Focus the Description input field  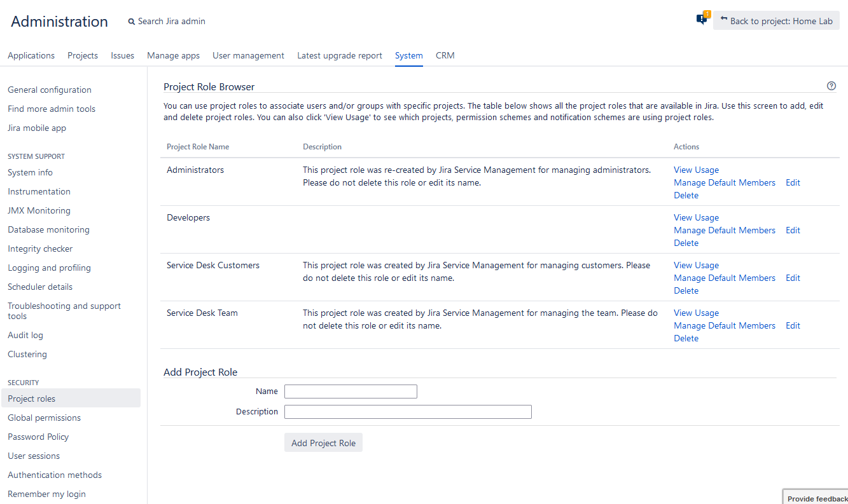(x=407, y=412)
